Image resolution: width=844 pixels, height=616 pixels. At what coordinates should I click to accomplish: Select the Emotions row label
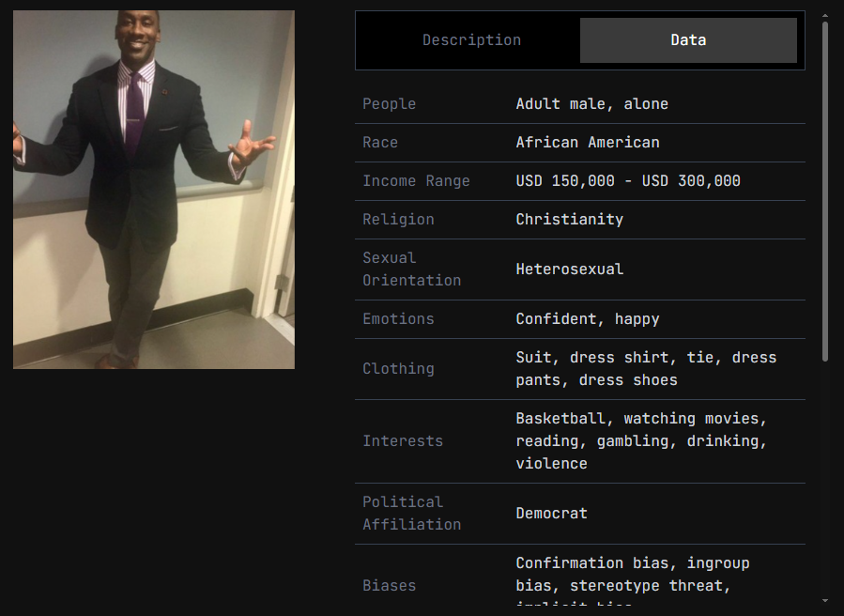coord(398,319)
